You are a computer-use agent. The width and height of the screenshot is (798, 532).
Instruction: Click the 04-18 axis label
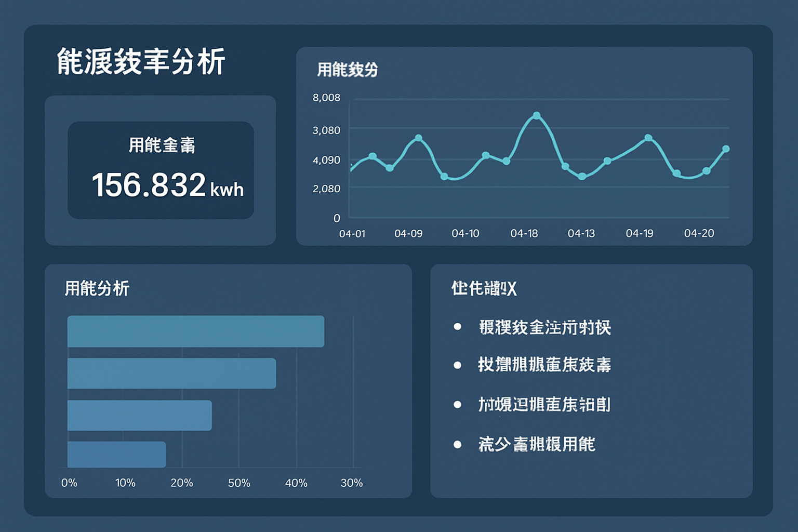pyautogui.click(x=524, y=233)
